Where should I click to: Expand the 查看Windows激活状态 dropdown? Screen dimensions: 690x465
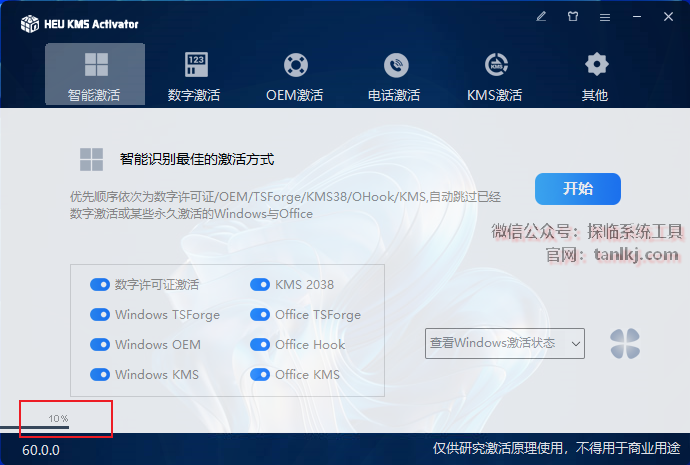coord(505,343)
